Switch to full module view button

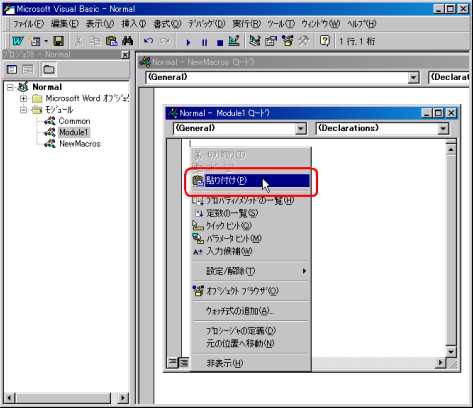184,362
